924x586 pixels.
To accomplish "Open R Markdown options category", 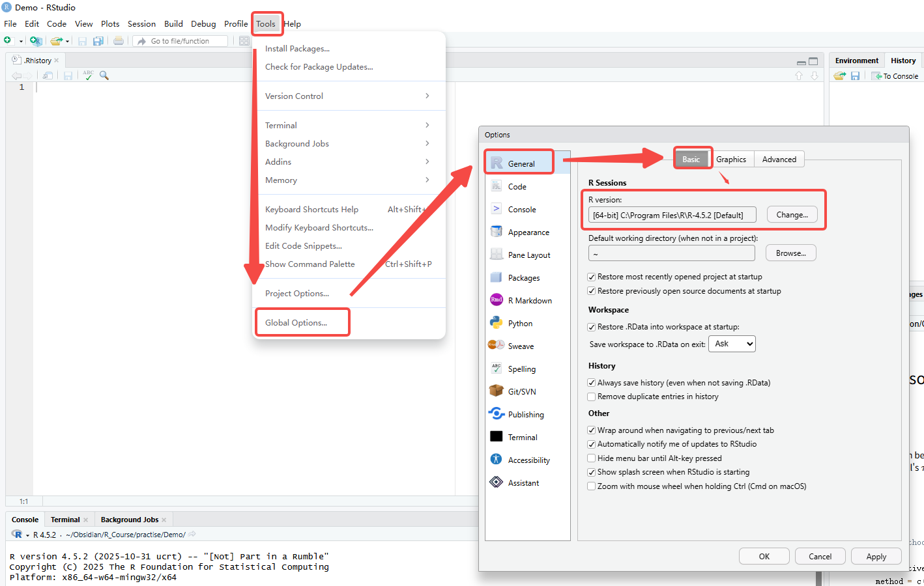I will (528, 301).
